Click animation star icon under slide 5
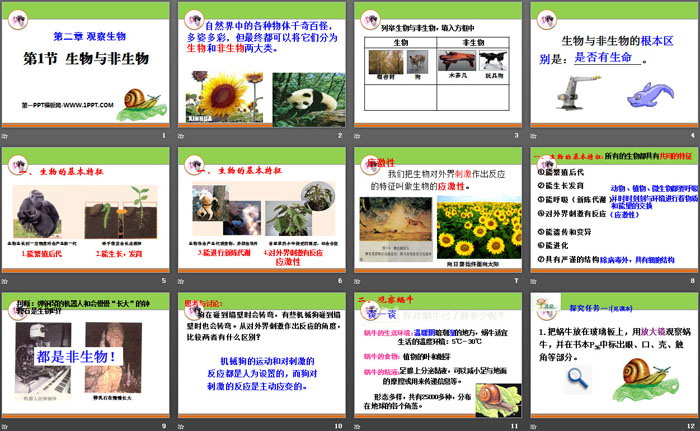 coord(5,281)
